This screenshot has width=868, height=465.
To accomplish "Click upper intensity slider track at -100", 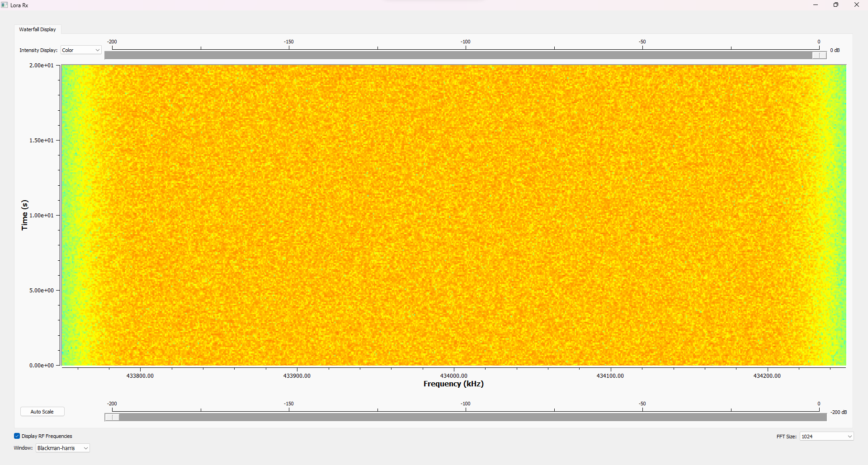I will pyautogui.click(x=466, y=55).
